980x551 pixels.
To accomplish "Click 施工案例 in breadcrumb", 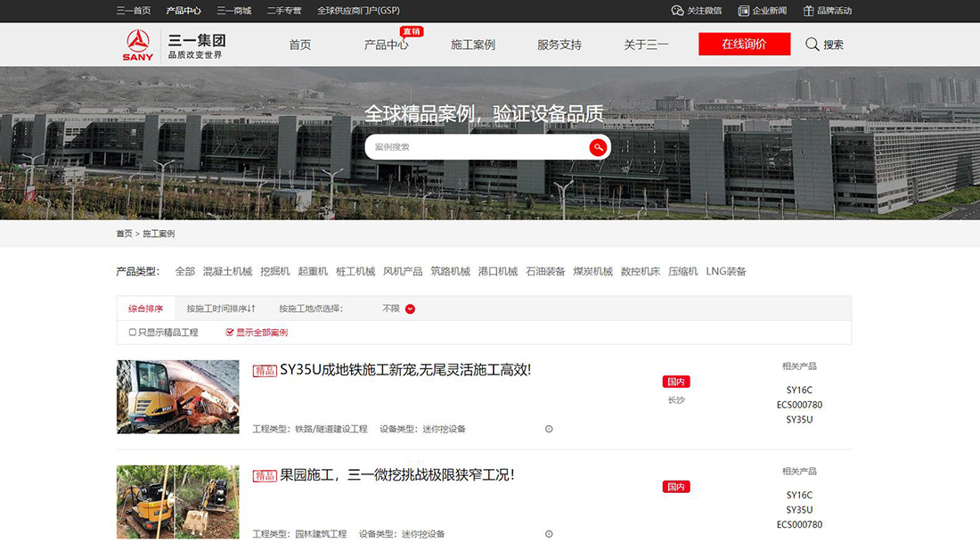I will 159,234.
